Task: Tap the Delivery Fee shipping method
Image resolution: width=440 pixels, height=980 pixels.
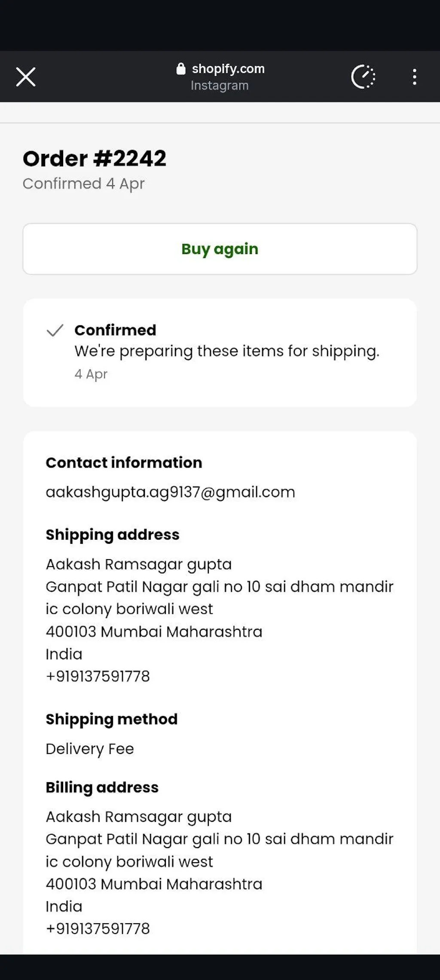Action: click(90, 749)
